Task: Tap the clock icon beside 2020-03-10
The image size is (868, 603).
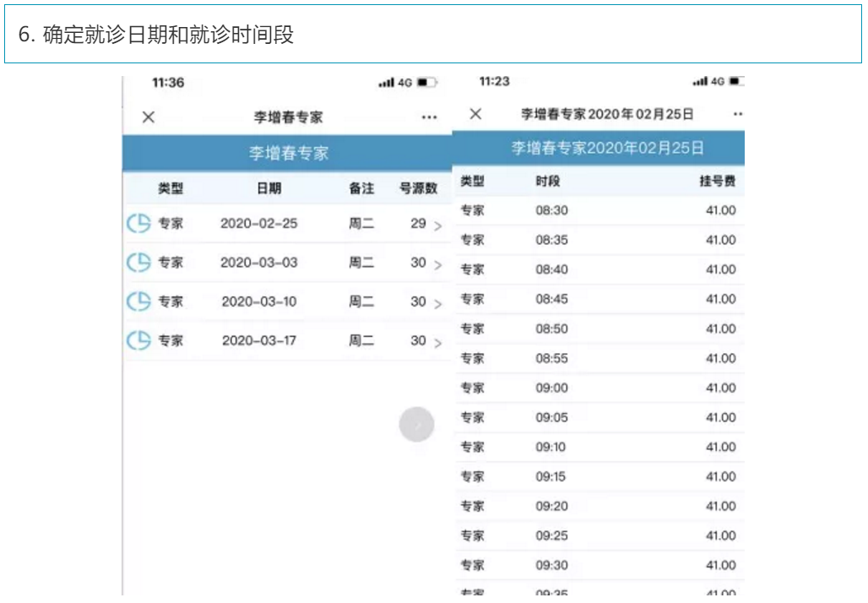Action: [138, 301]
